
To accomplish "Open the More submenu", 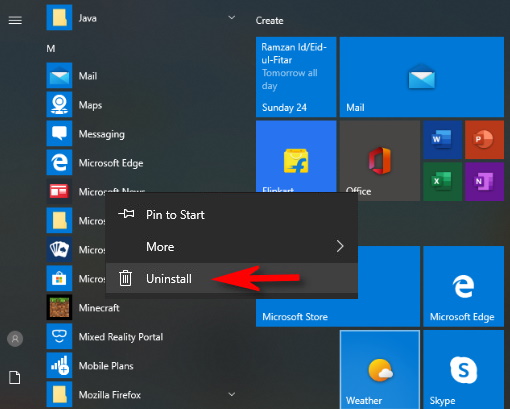I will (x=232, y=247).
